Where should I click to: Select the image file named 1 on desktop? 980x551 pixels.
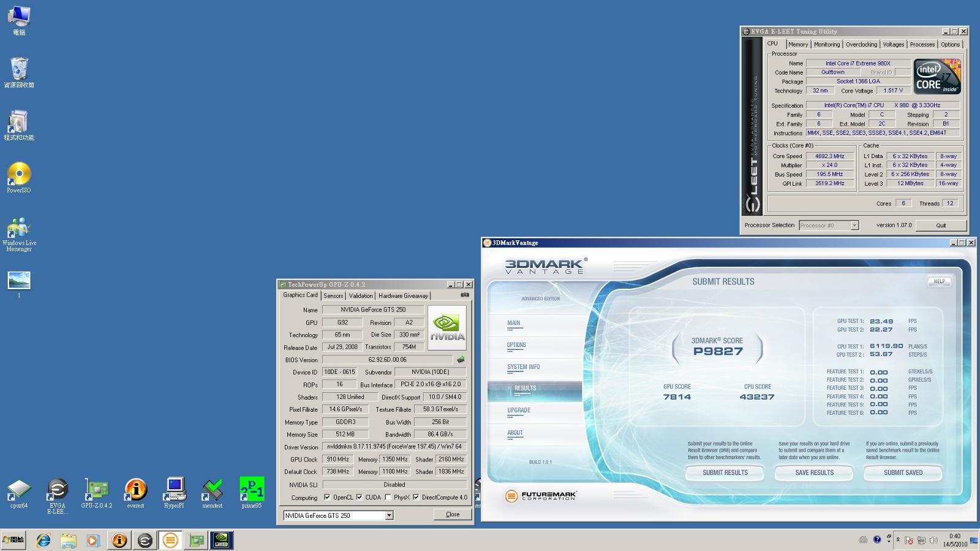tap(19, 285)
